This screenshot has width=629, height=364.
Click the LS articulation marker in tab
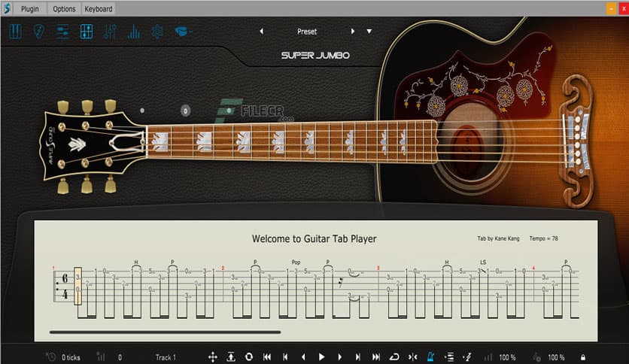click(483, 262)
